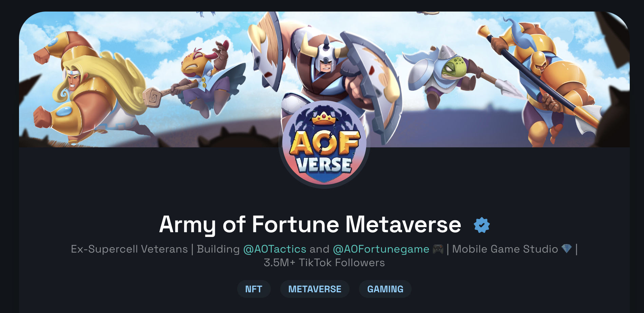Click the 3.5M+ TikTok Followers text
Viewport: 644px width, 313px height.
coord(324,263)
